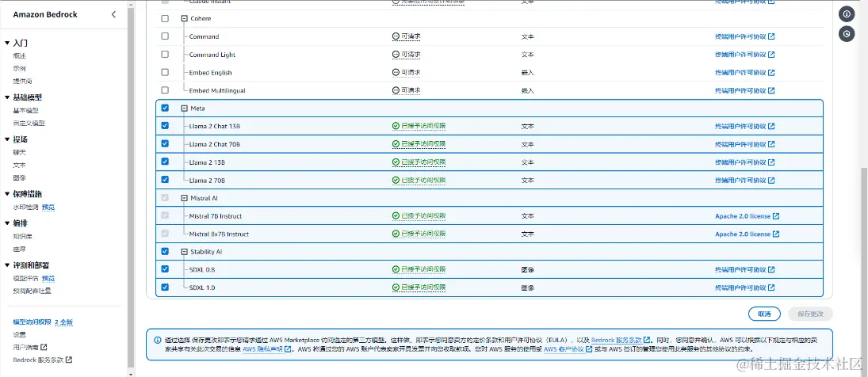Screen dimensions: 868x377
Task: Click external link icon in Mistral 7B license row
Action: click(x=776, y=216)
